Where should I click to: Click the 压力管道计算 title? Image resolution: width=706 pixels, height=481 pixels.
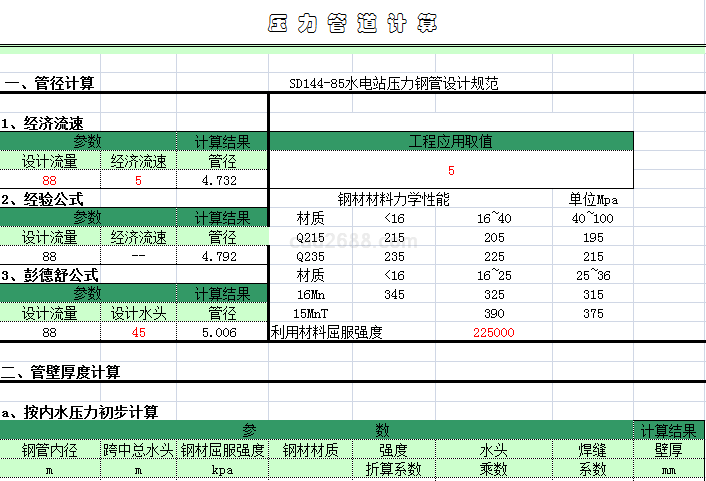(352, 24)
